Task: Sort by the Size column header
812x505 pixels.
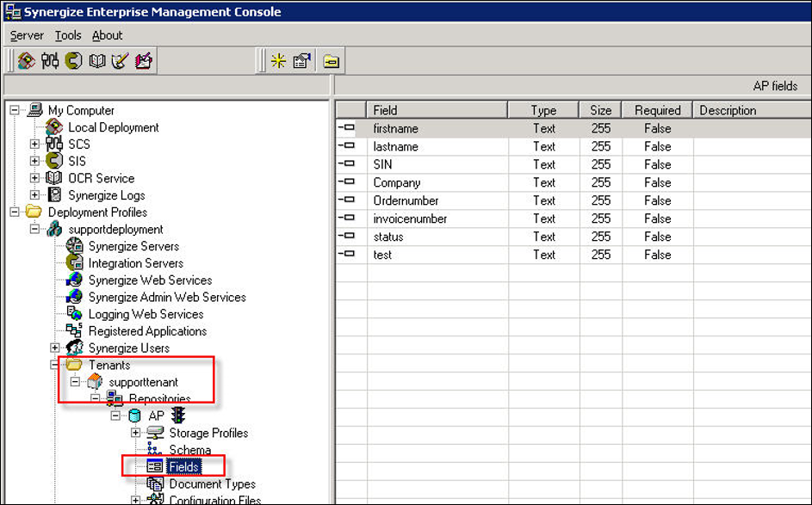Action: click(601, 110)
